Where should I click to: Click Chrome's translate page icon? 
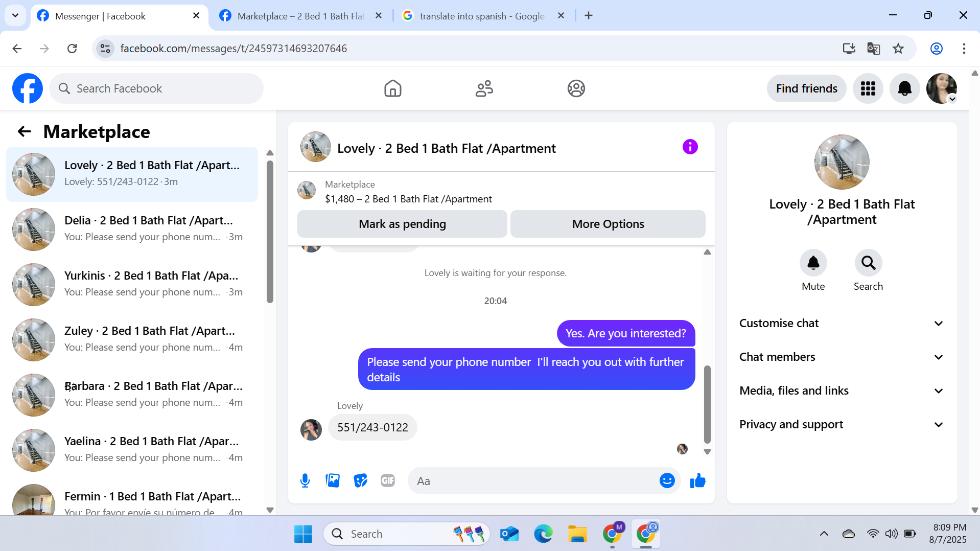[x=873, y=49]
